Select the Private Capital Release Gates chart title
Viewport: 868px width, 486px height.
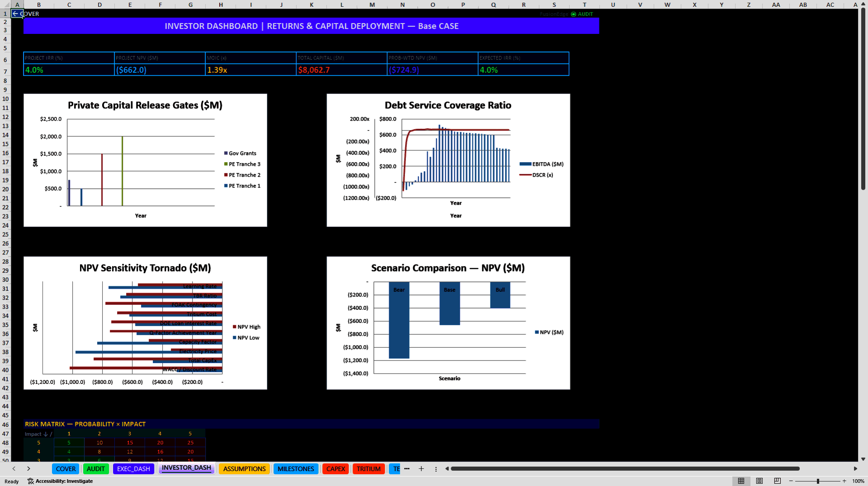pos(145,105)
